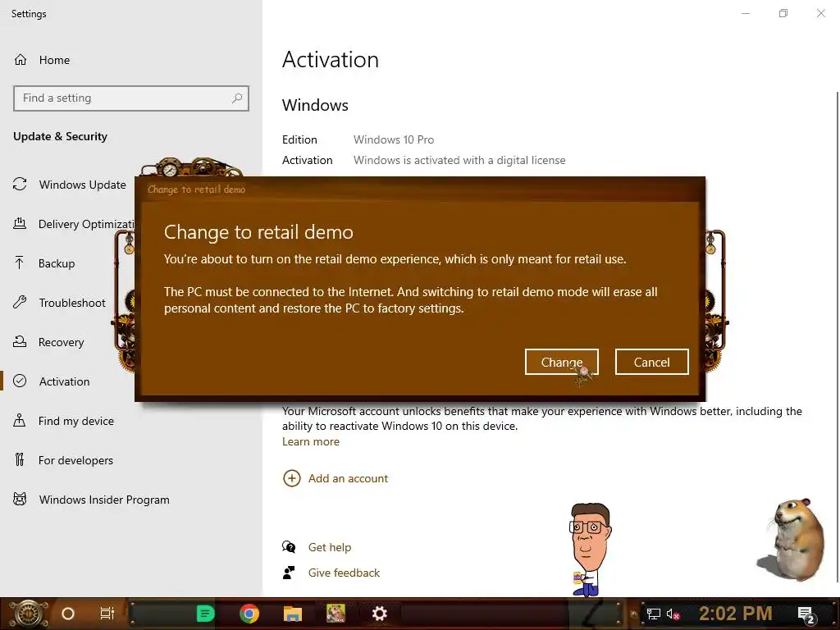Click Add an account link
This screenshot has width=840, height=630.
pyautogui.click(x=348, y=478)
